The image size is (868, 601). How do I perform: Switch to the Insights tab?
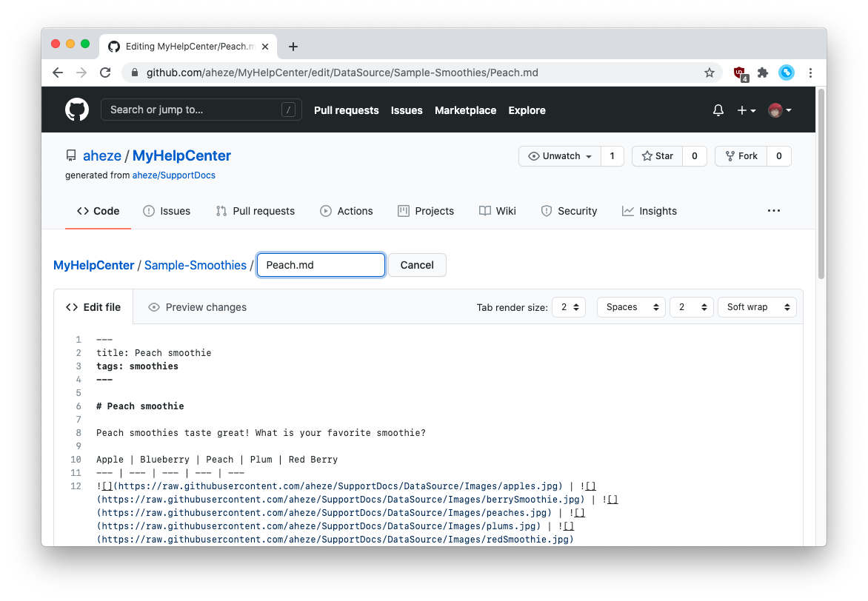click(650, 211)
